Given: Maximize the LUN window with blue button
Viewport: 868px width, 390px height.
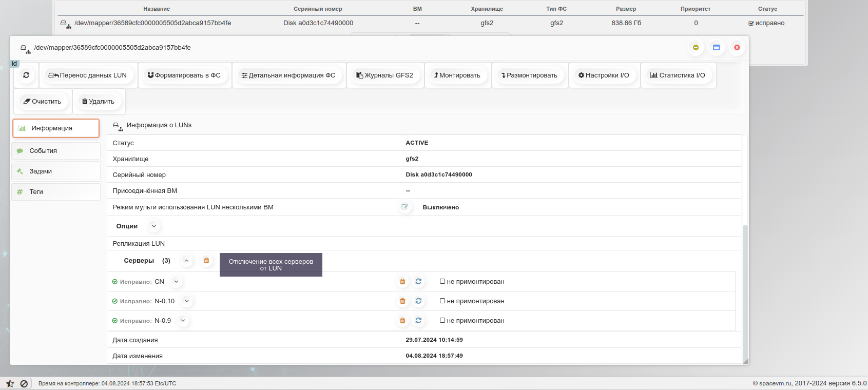Looking at the screenshot, I should tap(716, 47).
